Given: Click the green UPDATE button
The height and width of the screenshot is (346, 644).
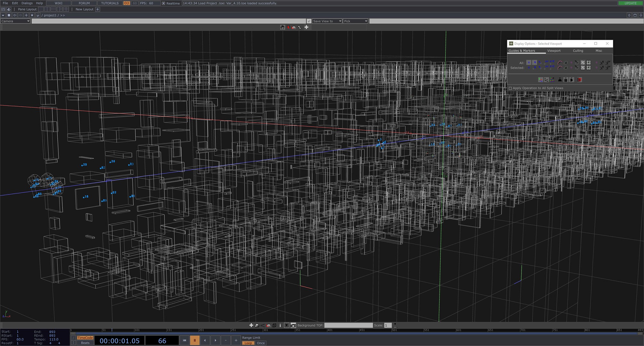Looking at the screenshot, I should 630,3.
